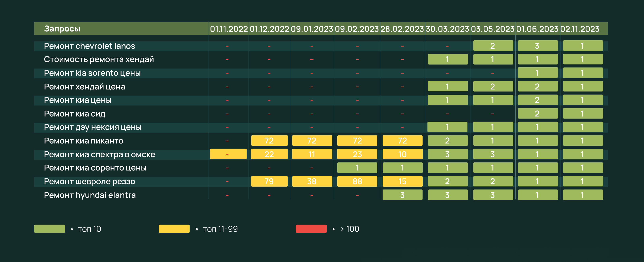
Task: Select the legend label > 100
Action: [350, 229]
